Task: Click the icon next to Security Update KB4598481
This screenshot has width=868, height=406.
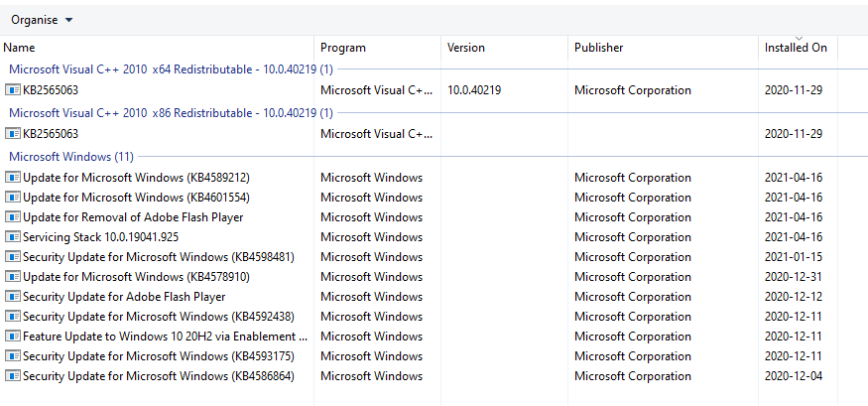Action: (x=13, y=257)
